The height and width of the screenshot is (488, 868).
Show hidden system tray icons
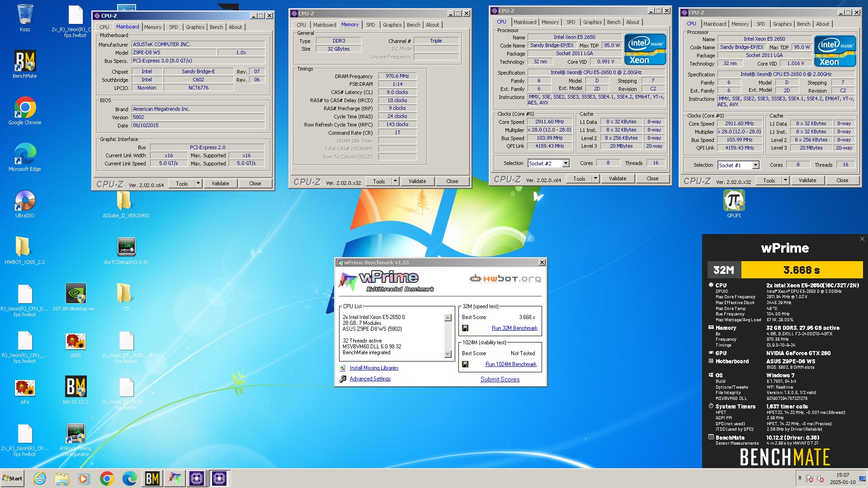[x=800, y=478]
